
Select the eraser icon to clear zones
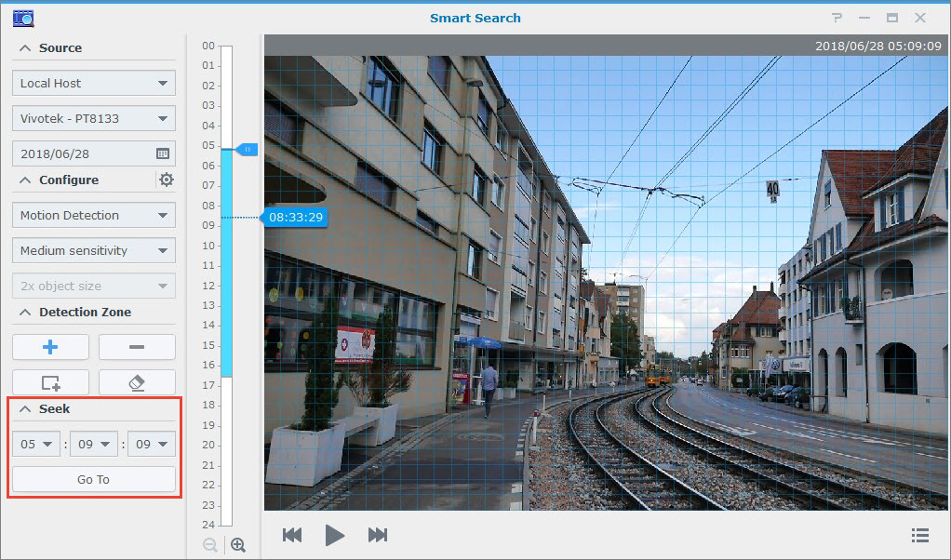coord(137,381)
